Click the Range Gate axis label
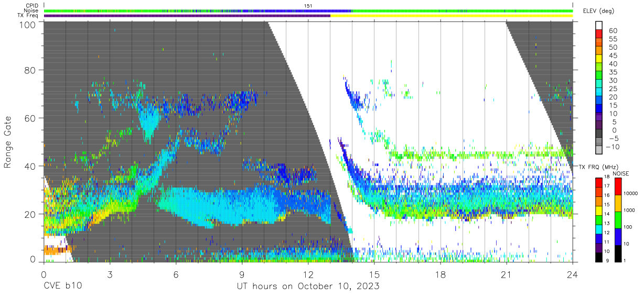Image resolution: width=644 pixels, height=297 pixels. (x=8, y=142)
